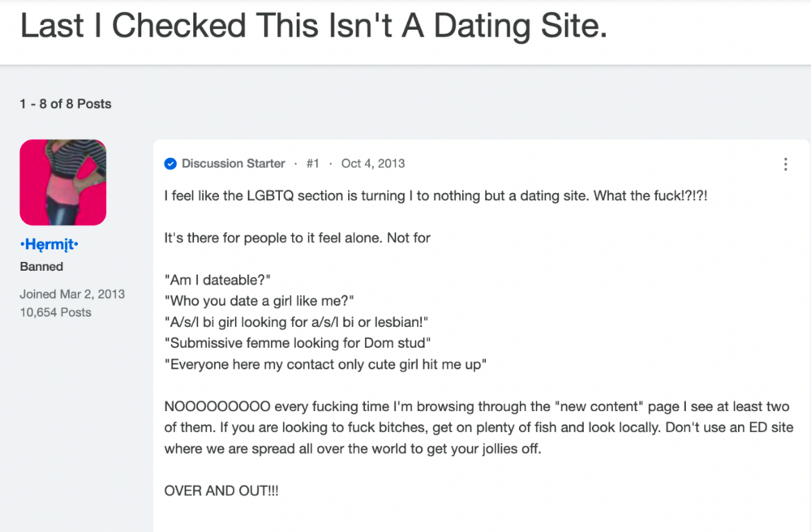Click the blue Discussion Starter checkmark badge
The width and height of the screenshot is (811, 532).
(x=170, y=164)
